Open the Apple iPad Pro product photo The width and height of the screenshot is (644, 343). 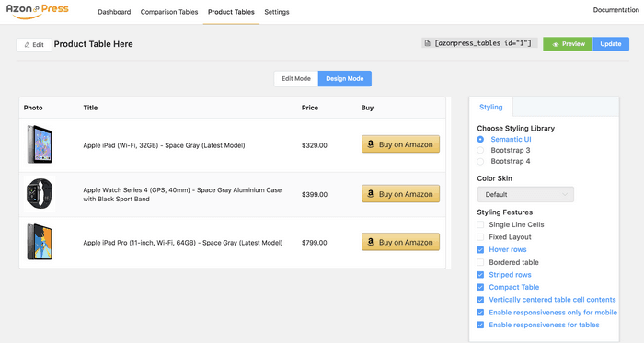coord(40,242)
